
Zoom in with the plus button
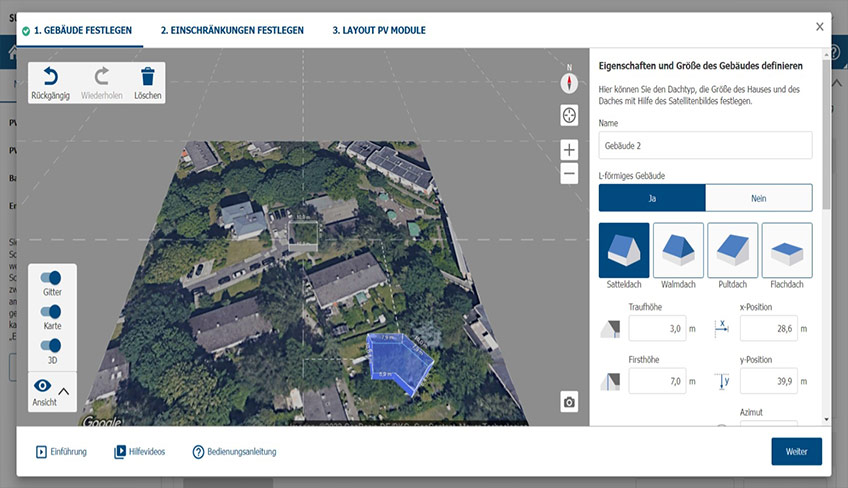tap(569, 150)
